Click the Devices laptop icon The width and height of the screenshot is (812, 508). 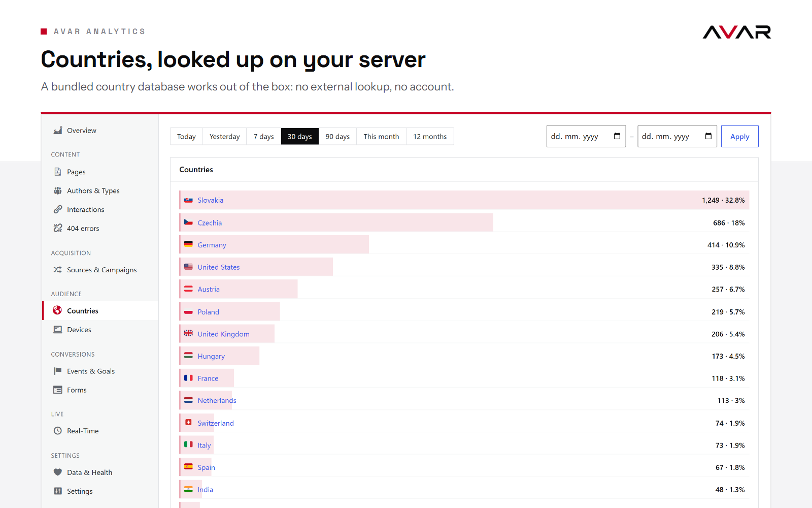(58, 329)
